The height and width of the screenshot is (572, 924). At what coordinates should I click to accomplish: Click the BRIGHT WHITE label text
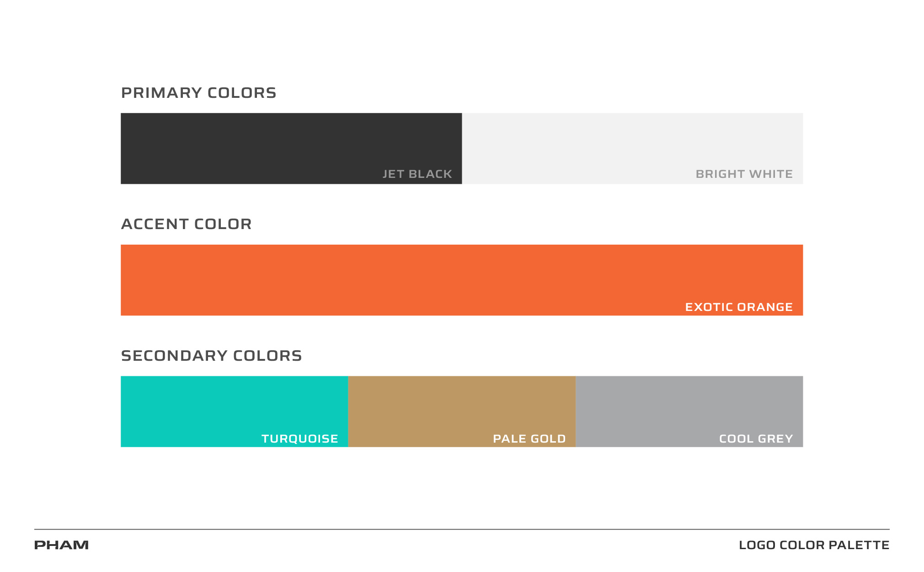pos(744,174)
